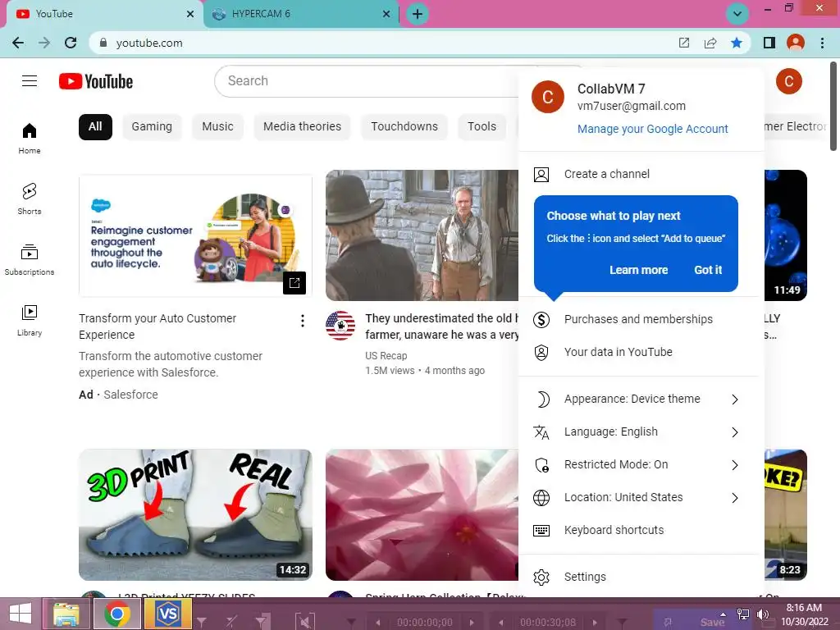
Task: Click the browser back arrow
Action: pyautogui.click(x=18, y=43)
